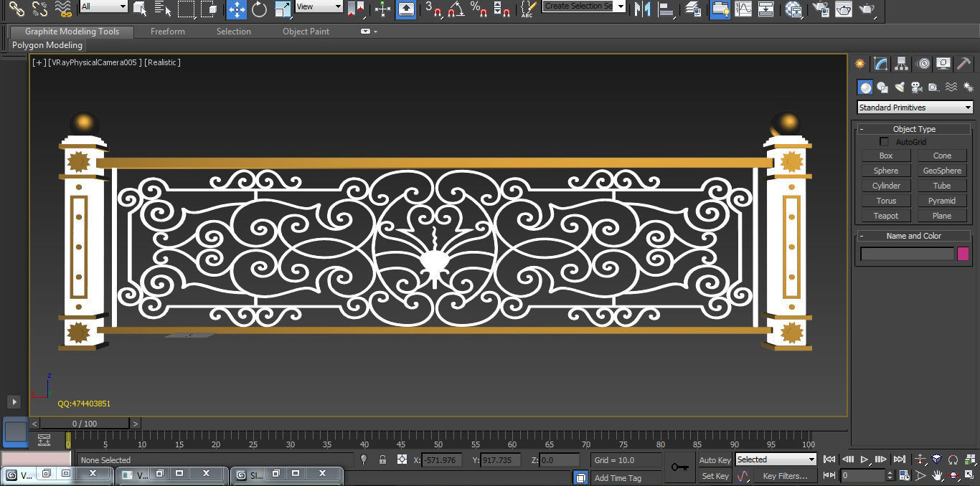Screen dimensions: 980x486
Task: Play the animation
Action: 864,459
